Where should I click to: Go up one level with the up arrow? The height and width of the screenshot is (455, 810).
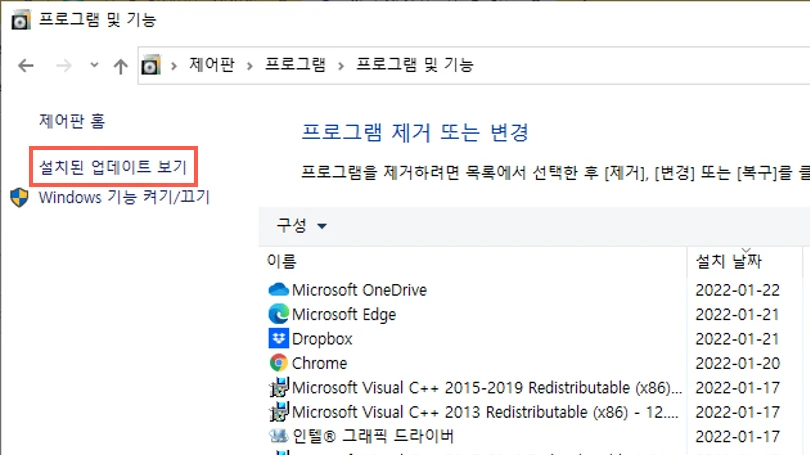tap(121, 66)
